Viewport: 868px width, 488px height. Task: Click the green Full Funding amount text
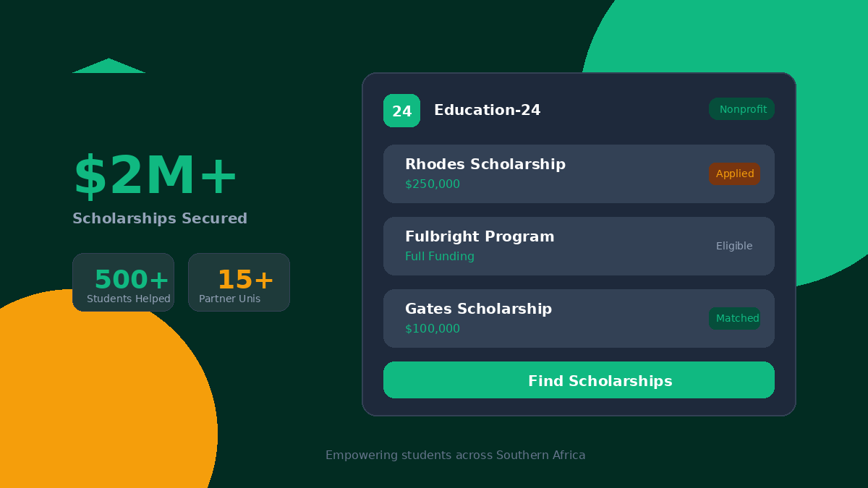[x=440, y=256]
